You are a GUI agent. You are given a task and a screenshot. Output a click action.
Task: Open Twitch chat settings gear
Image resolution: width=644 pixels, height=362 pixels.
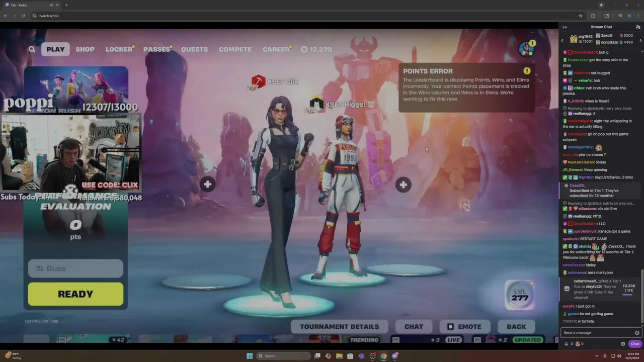pos(623,344)
